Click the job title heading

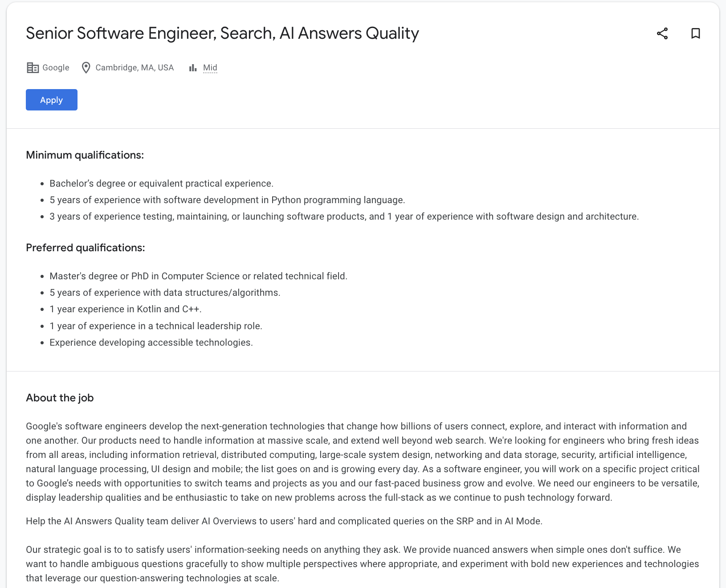click(222, 33)
